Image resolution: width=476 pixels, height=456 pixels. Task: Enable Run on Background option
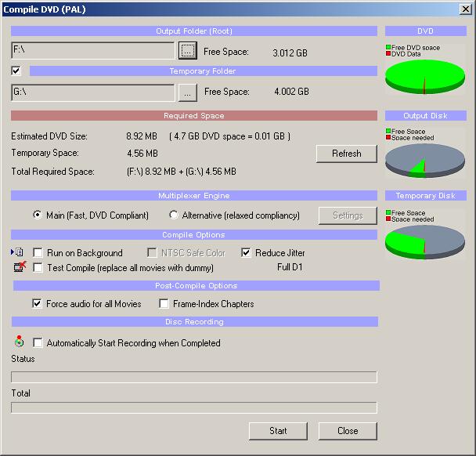38,253
